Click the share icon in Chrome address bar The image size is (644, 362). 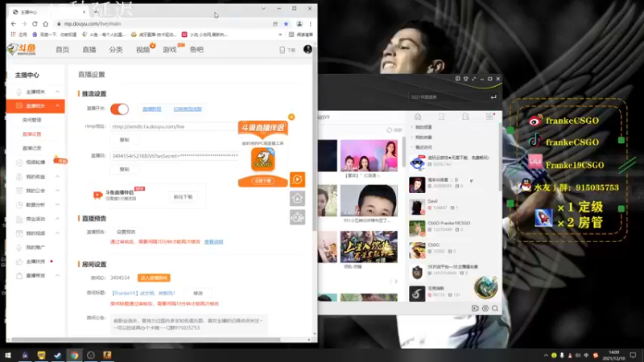(x=275, y=24)
